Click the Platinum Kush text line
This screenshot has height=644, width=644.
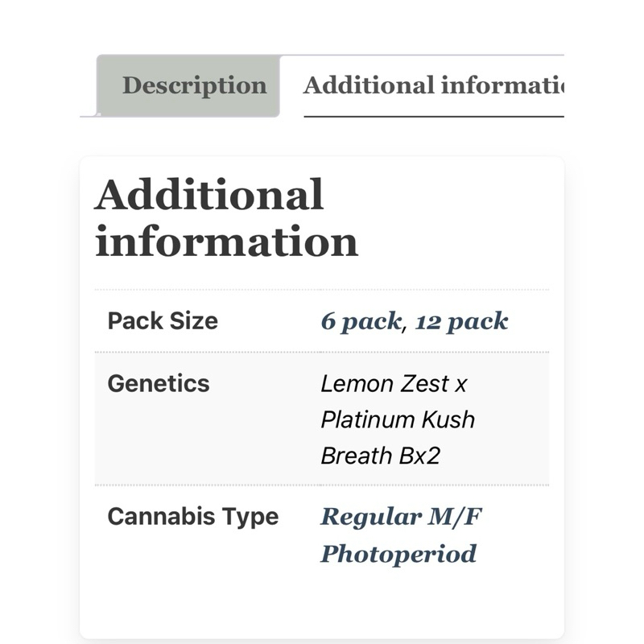(398, 419)
